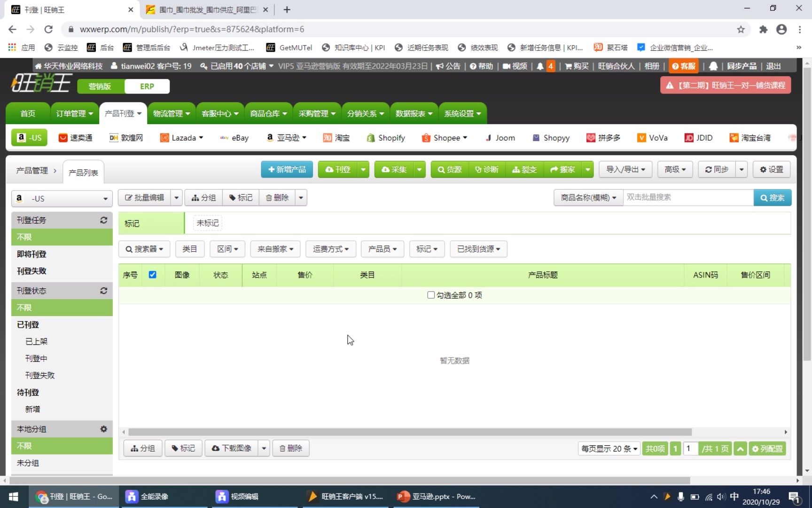Reload the browser page
This screenshot has height=508, width=812.
tap(48, 29)
